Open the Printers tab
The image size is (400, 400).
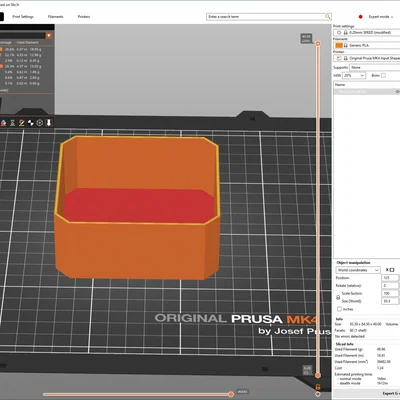[x=84, y=17]
